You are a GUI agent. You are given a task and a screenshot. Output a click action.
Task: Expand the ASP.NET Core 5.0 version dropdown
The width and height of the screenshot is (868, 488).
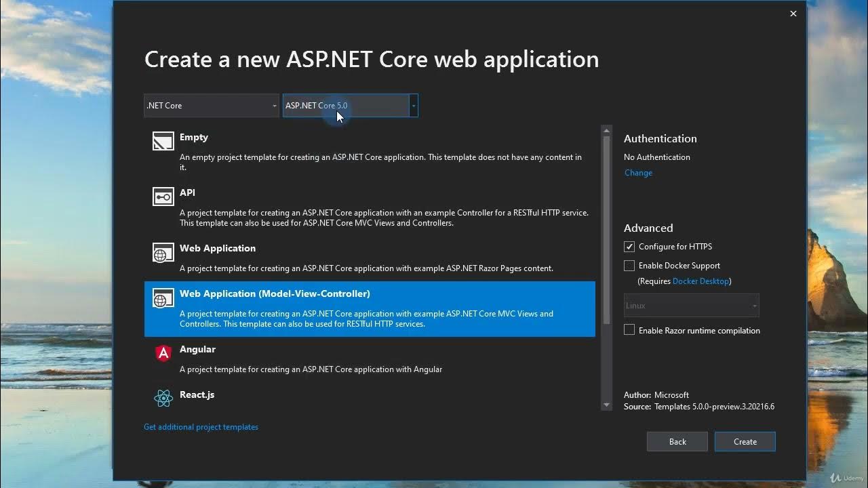(414, 106)
